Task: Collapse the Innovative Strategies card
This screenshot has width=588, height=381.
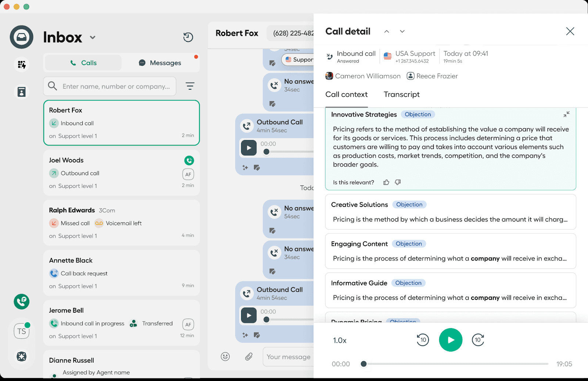Action: point(566,114)
